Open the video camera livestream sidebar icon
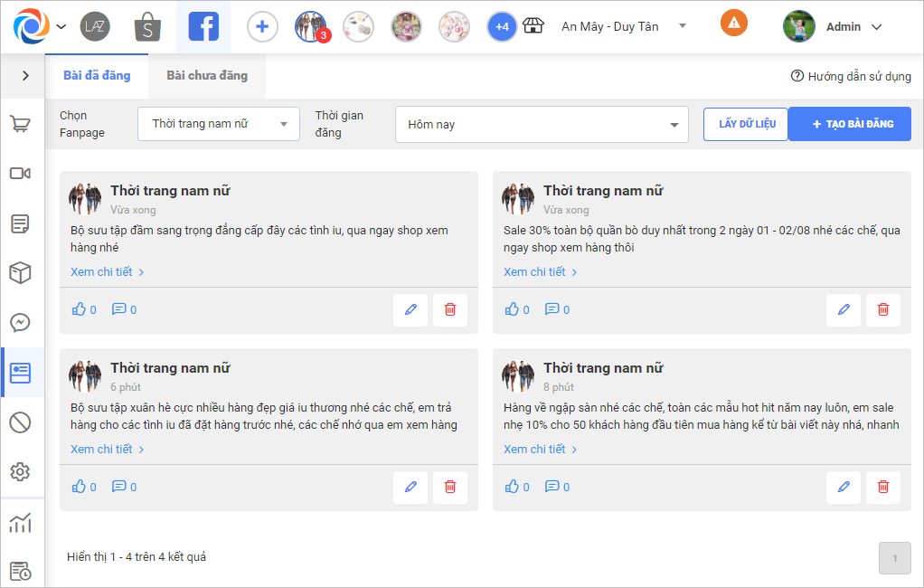Viewport: 924px width, 588px height. (21, 174)
